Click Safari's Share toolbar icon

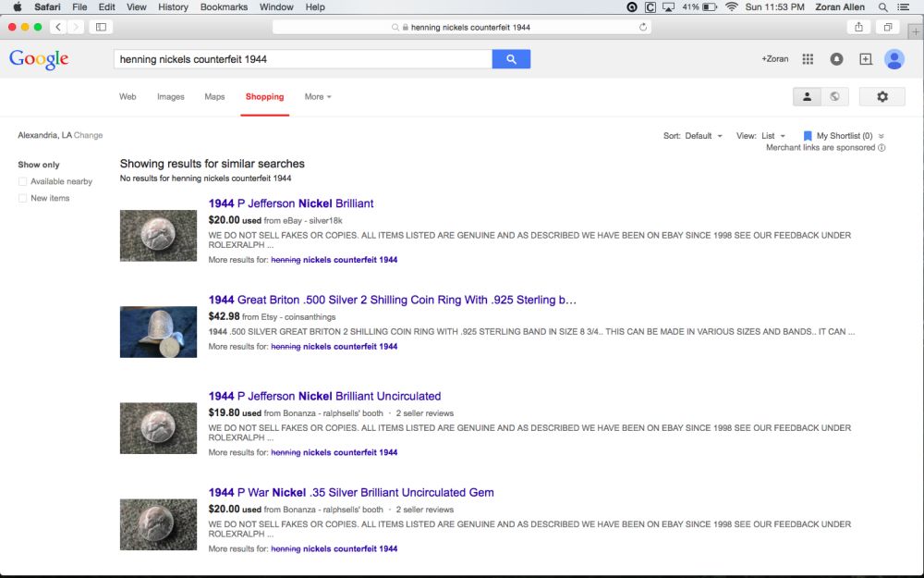[858, 27]
